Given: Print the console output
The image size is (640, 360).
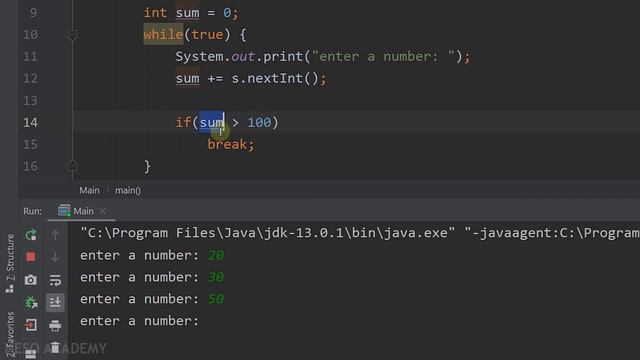Looking at the screenshot, I should [55, 325].
